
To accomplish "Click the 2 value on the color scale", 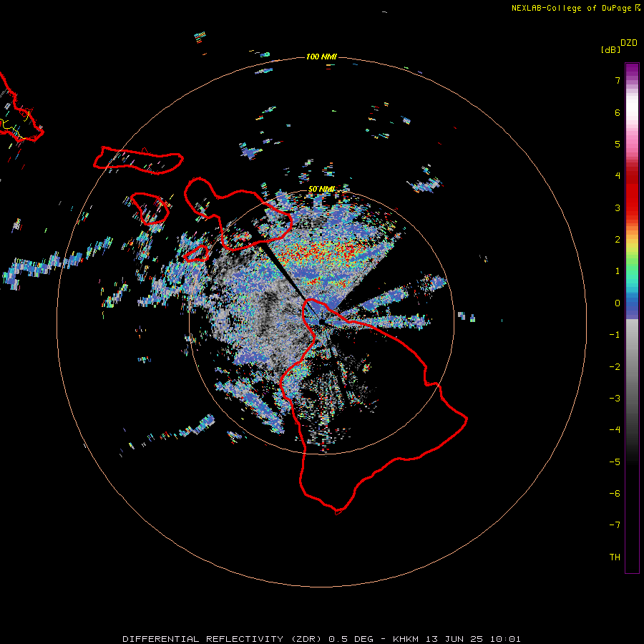I will (618, 240).
